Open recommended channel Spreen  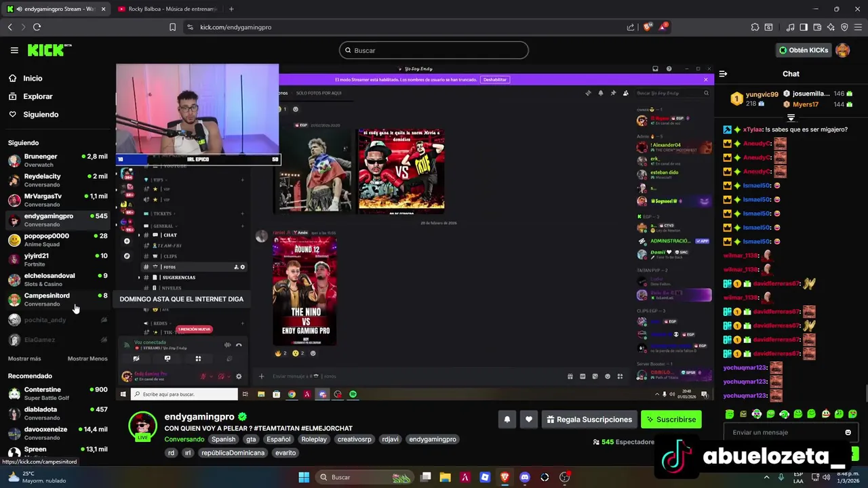pyautogui.click(x=58, y=452)
